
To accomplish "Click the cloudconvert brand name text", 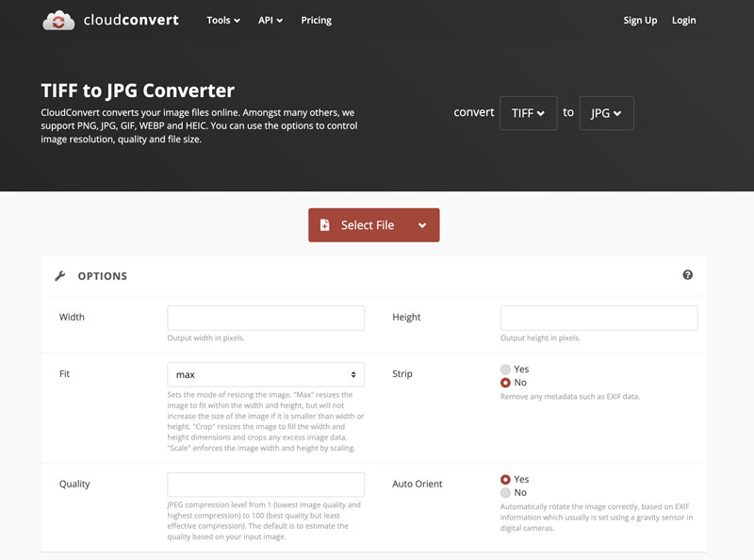I will tap(131, 20).
